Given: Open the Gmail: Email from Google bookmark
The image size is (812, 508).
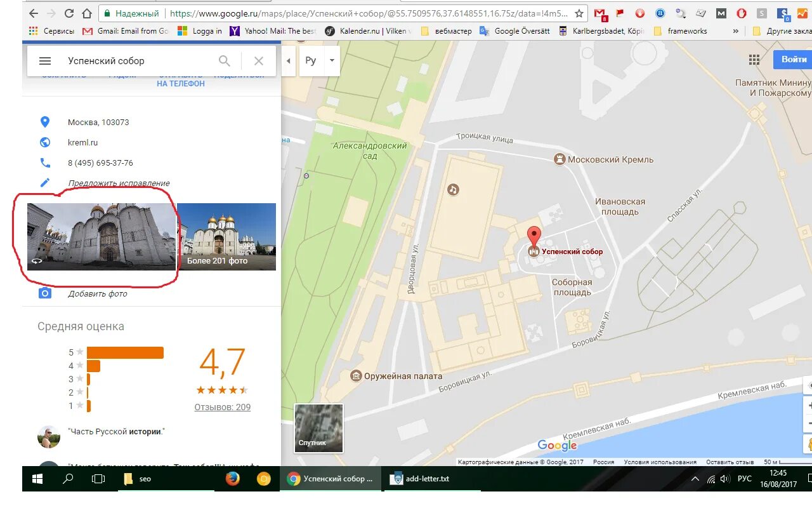Looking at the screenshot, I should coord(126,30).
